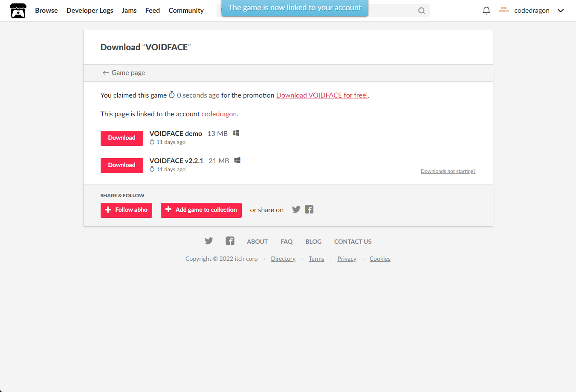Open the ABOUT footer link
Screen dimensions: 576x392
tap(258, 242)
